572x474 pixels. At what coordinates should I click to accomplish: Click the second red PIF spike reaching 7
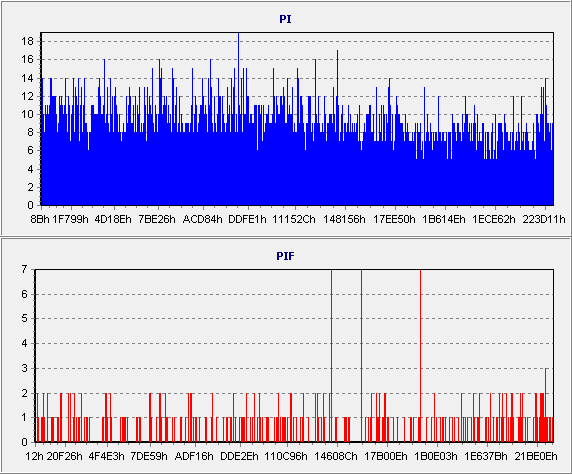pos(361,356)
